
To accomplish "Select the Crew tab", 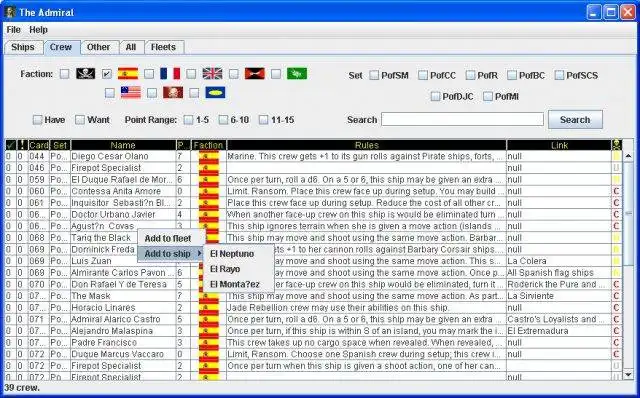I will click(x=61, y=47).
